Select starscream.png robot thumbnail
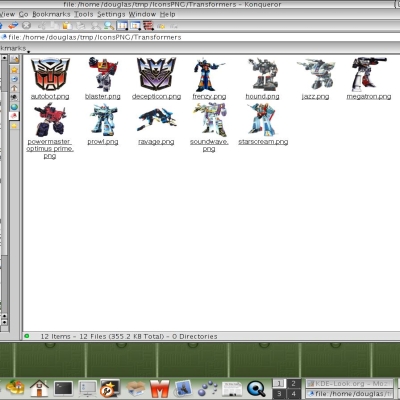Viewport: 400px width, 400px height. coord(262,120)
